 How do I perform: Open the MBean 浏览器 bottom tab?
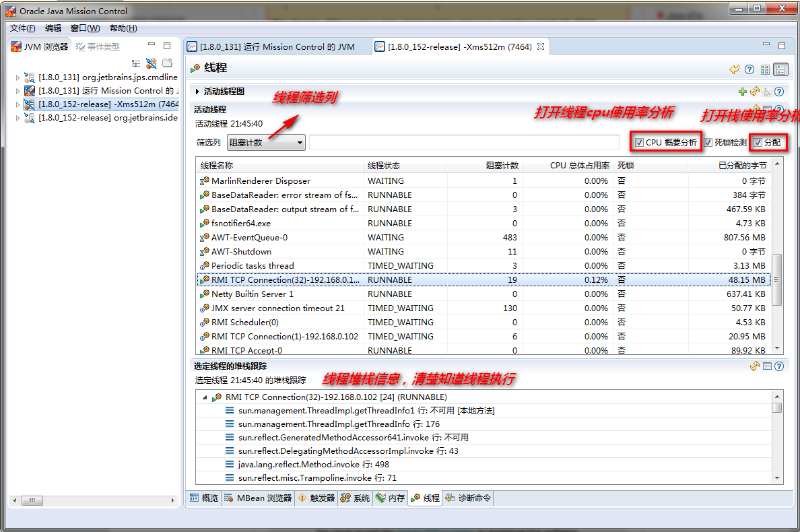click(258, 498)
